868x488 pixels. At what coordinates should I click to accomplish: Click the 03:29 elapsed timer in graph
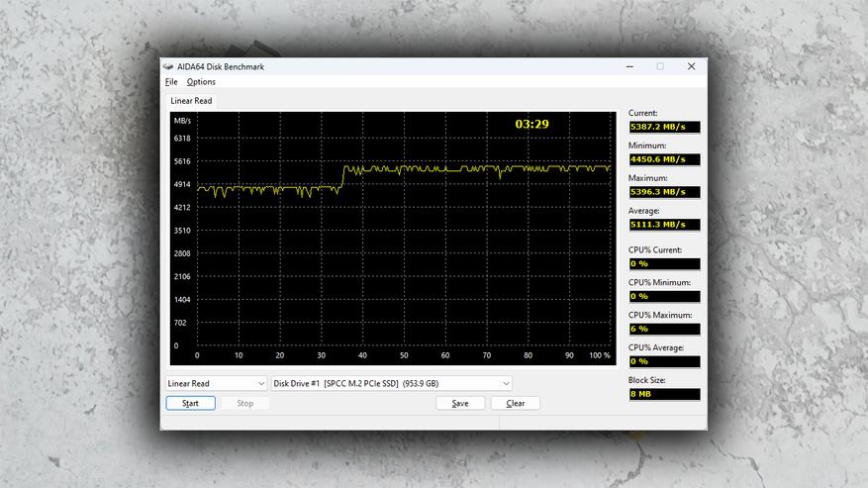[x=531, y=124]
